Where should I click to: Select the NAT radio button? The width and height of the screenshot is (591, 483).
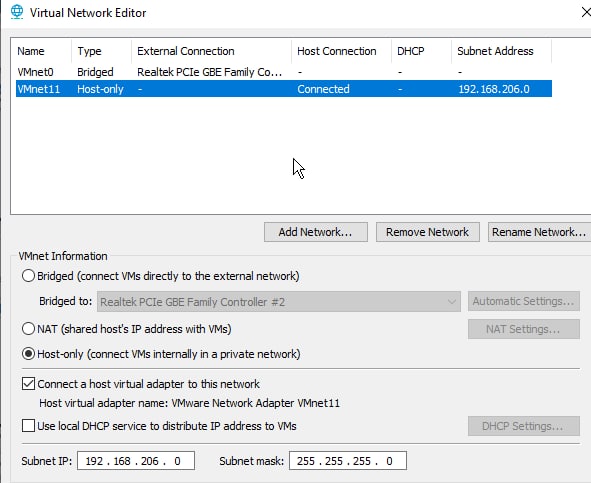point(28,329)
